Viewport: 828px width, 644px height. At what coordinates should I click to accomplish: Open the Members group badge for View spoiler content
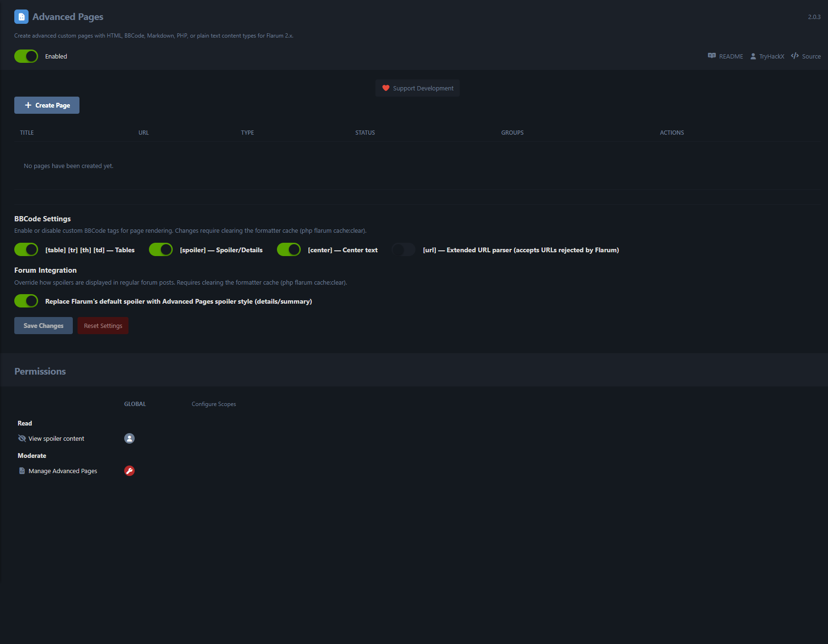(x=129, y=438)
